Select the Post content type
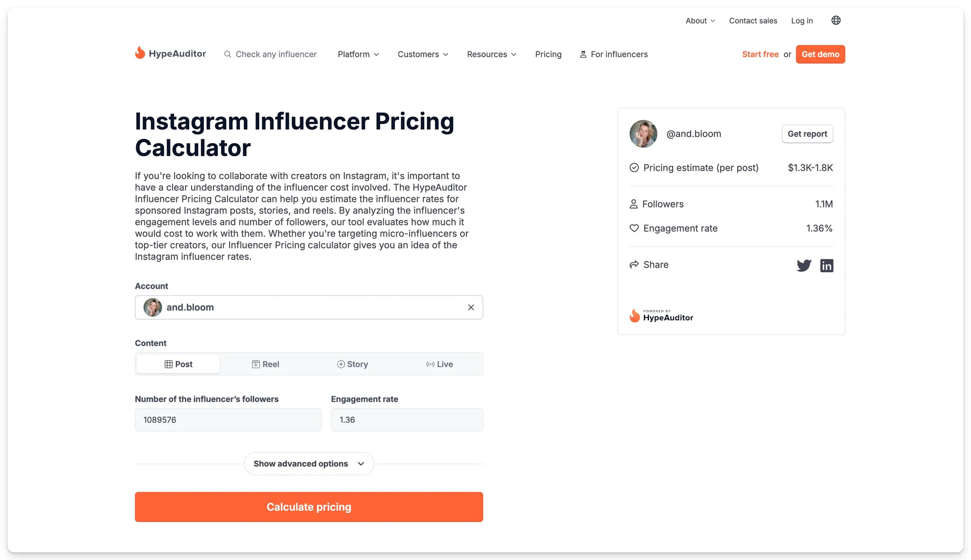971x560 pixels. tap(178, 364)
